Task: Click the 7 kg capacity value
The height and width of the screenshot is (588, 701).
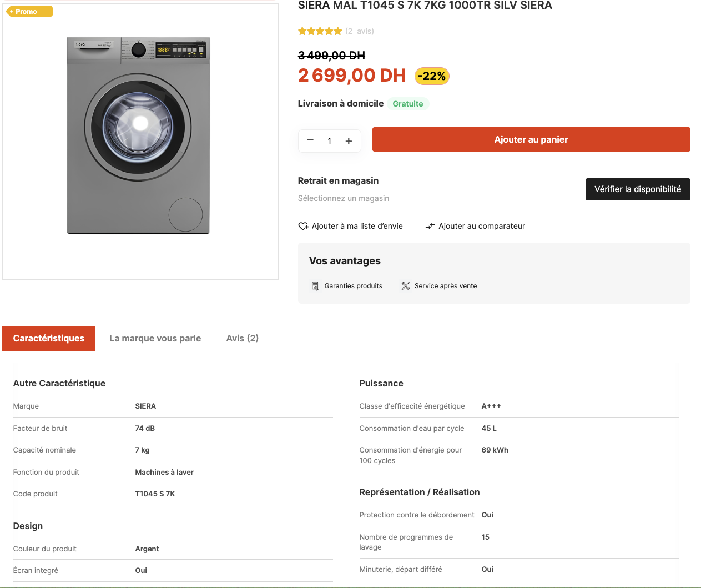Action: 143,450
